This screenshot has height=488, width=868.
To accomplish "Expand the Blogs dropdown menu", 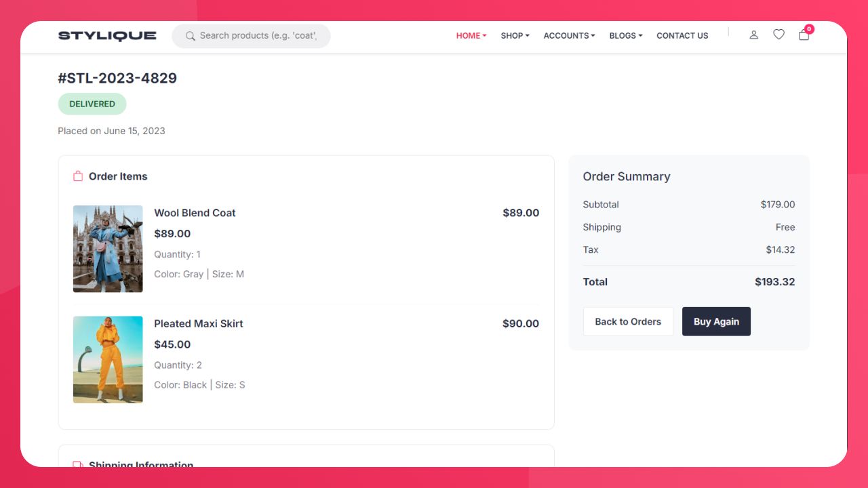I will 625,36.
